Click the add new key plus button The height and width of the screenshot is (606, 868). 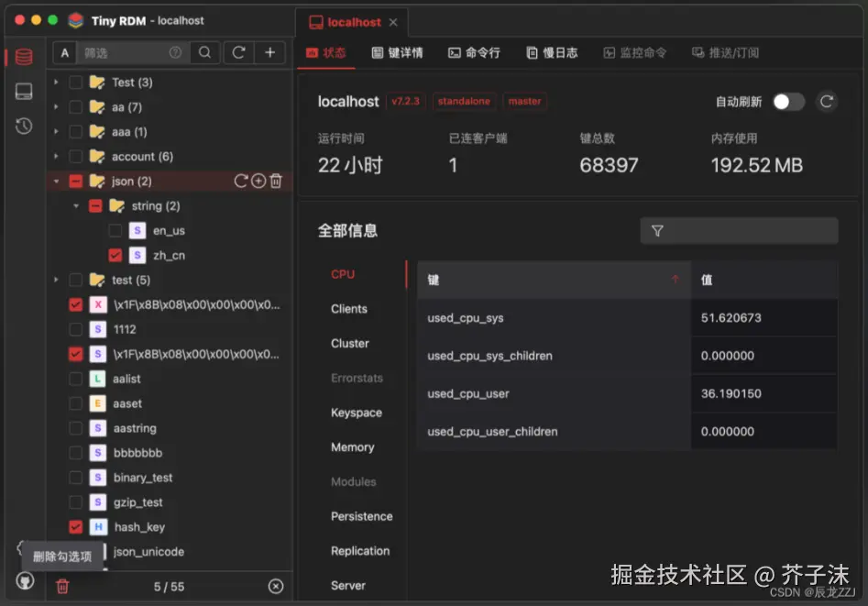(269, 53)
